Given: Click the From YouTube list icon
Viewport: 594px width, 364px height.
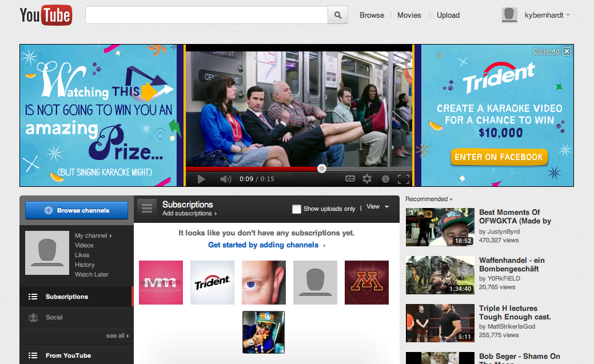Looking at the screenshot, I should click(x=33, y=355).
